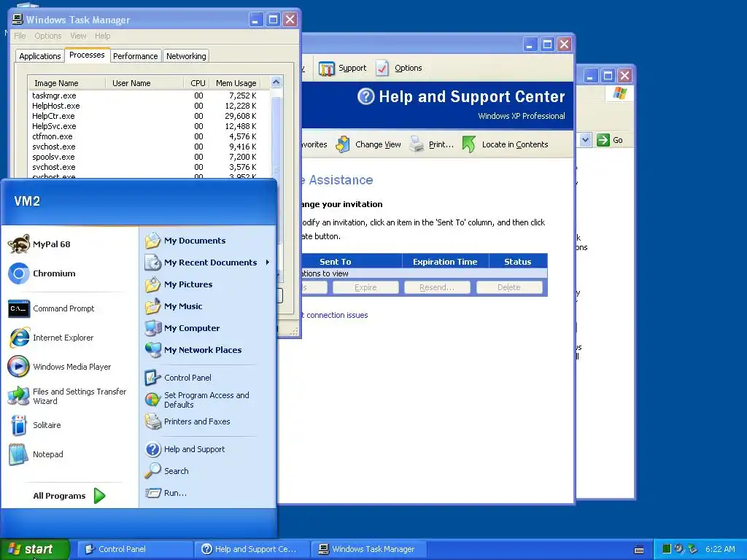Click Expire button in invitation table

click(365, 287)
